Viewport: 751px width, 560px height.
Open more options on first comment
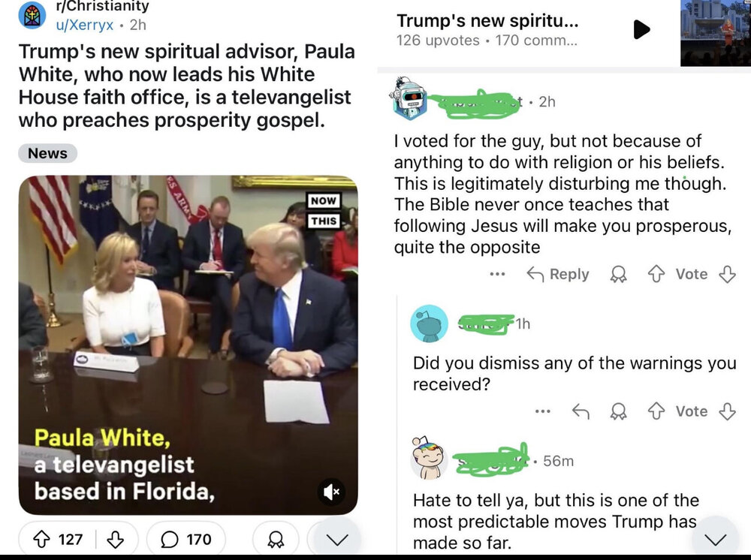coord(497,274)
